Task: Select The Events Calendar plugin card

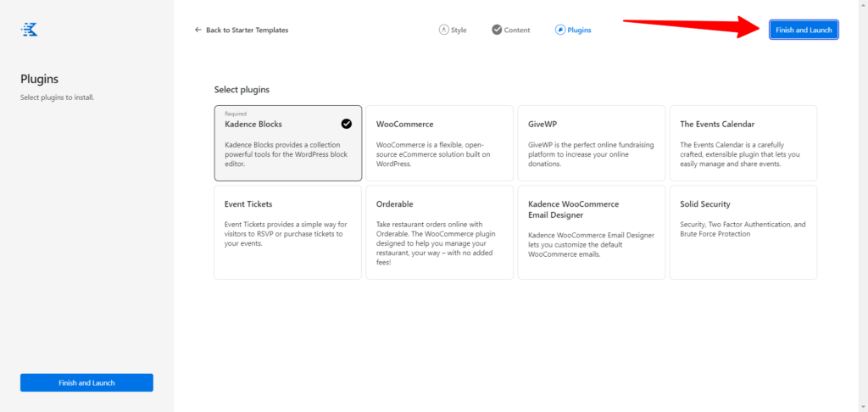Action: coord(743,143)
